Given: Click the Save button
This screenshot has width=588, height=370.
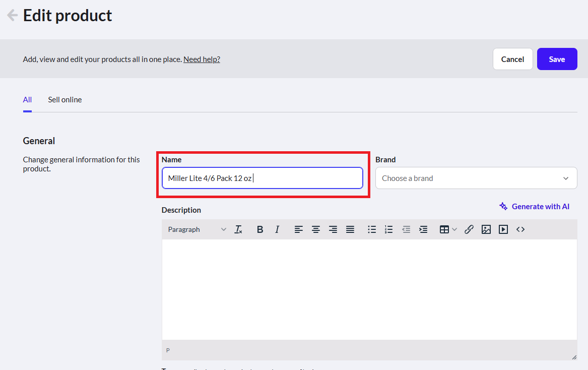Looking at the screenshot, I should (x=557, y=59).
